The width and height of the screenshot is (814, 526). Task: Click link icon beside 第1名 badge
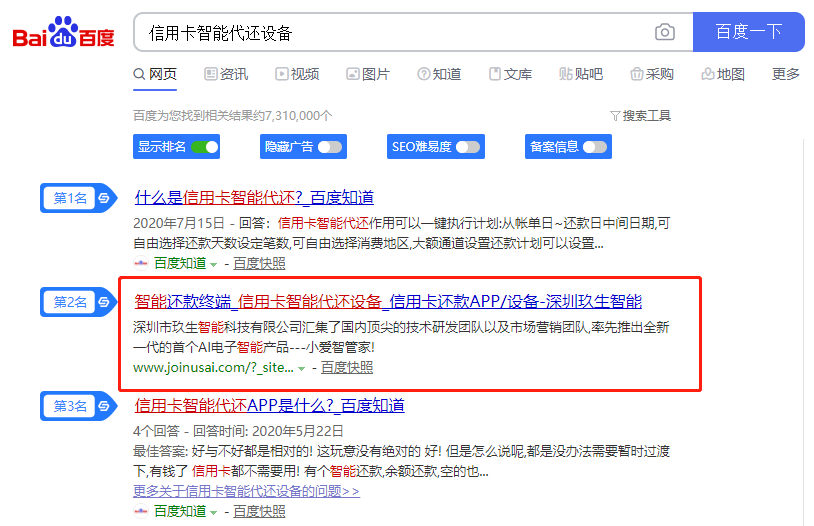click(x=104, y=198)
